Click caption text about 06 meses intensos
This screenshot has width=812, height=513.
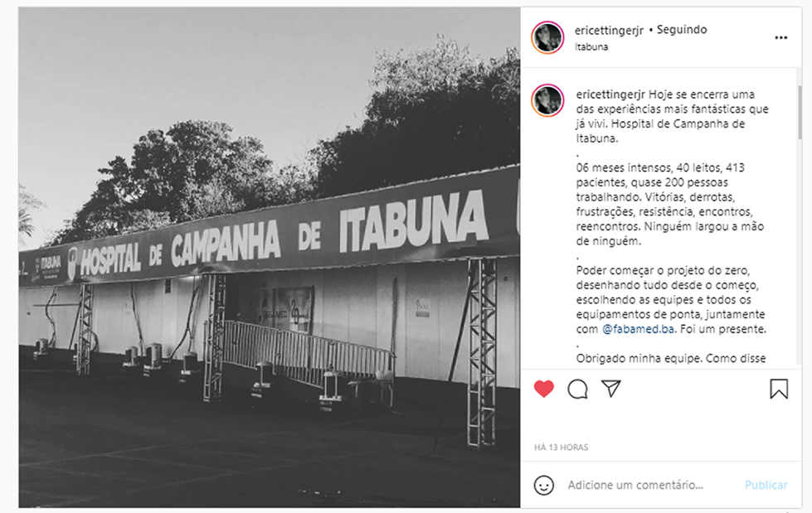coord(669,205)
